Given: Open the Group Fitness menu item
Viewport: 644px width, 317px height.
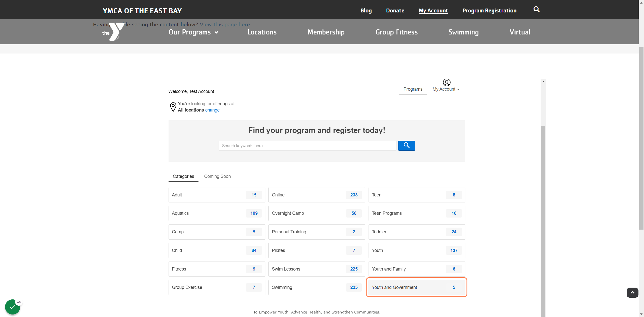Looking at the screenshot, I should click(x=396, y=32).
